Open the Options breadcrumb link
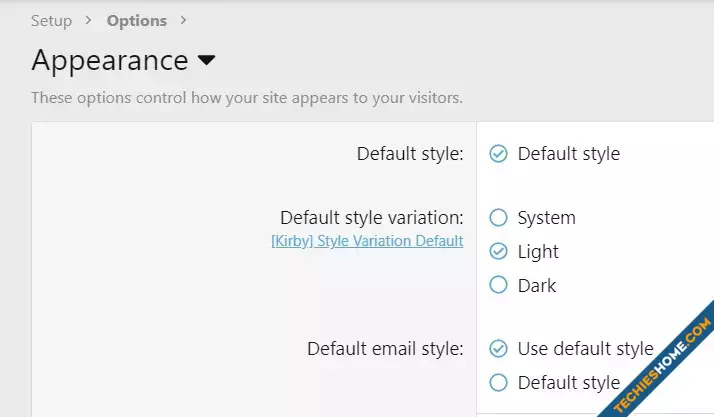This screenshot has height=417, width=714. pyautogui.click(x=137, y=21)
